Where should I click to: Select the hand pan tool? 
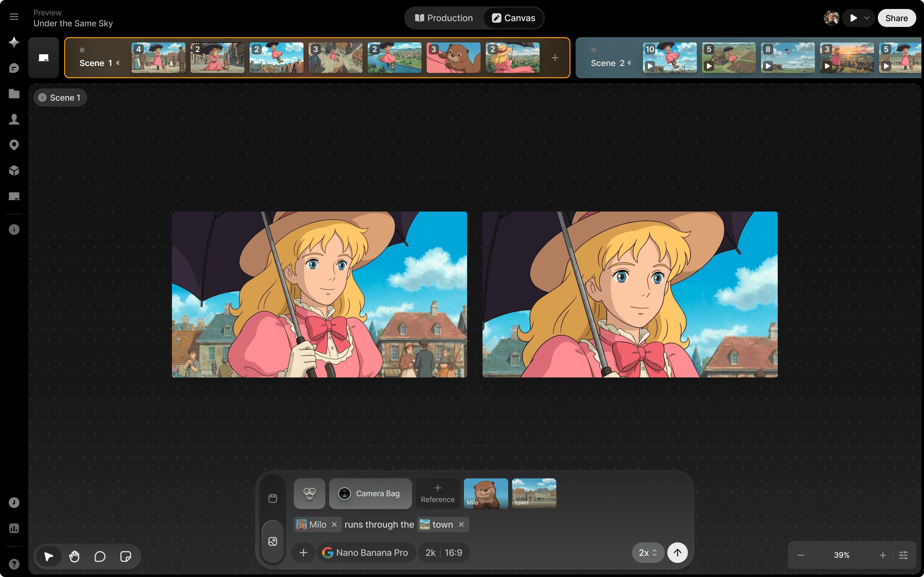[x=74, y=556]
